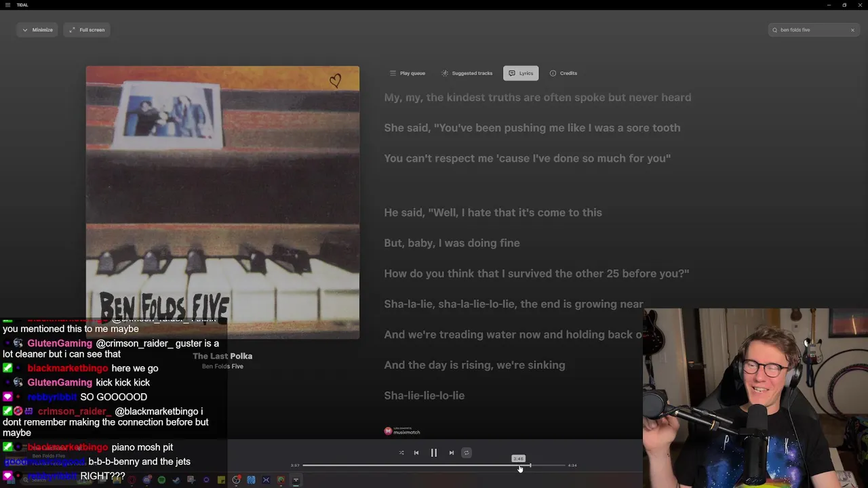
Task: Jump to lyric 'She said, You've been pushing me'
Action: click(532, 128)
